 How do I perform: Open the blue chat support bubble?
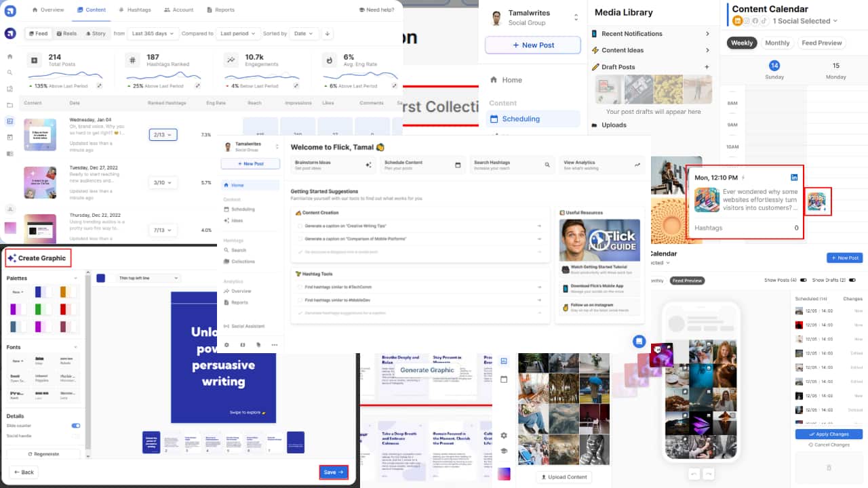(639, 342)
